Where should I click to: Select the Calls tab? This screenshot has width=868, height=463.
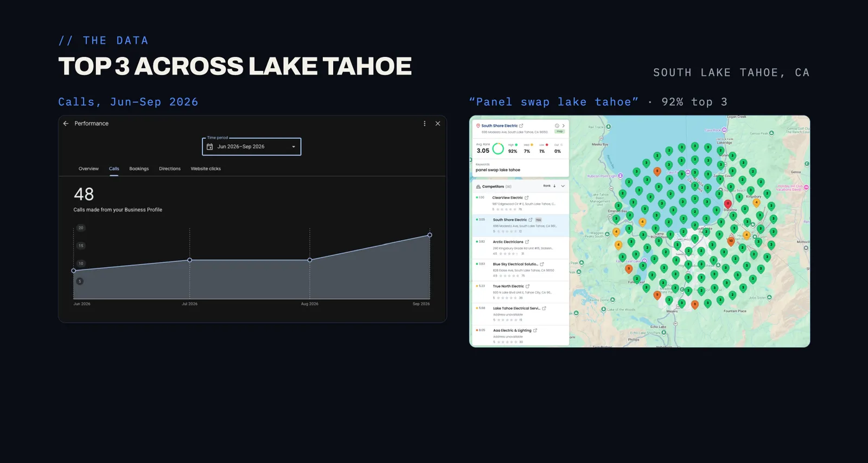(x=114, y=169)
